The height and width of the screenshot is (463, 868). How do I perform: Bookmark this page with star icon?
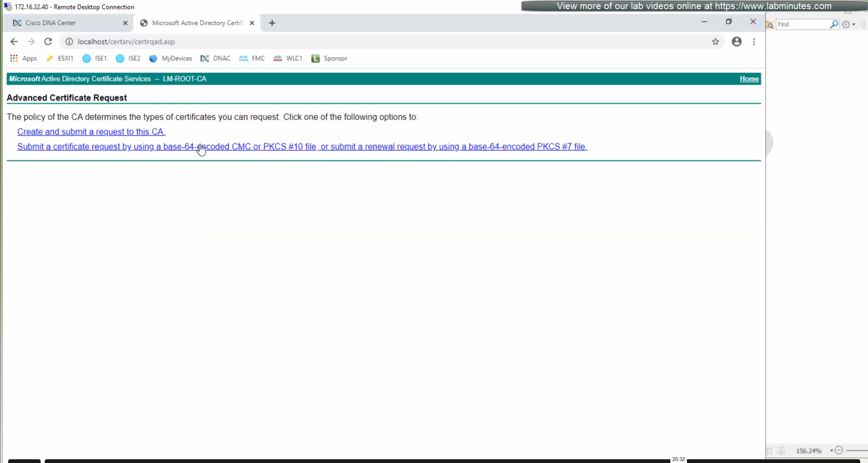tap(715, 41)
